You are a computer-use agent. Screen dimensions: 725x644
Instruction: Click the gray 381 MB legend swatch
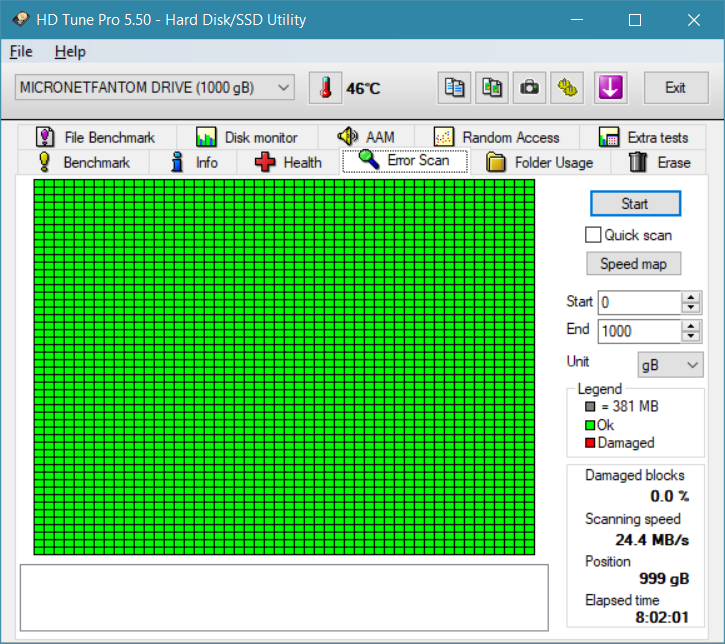tap(590, 406)
